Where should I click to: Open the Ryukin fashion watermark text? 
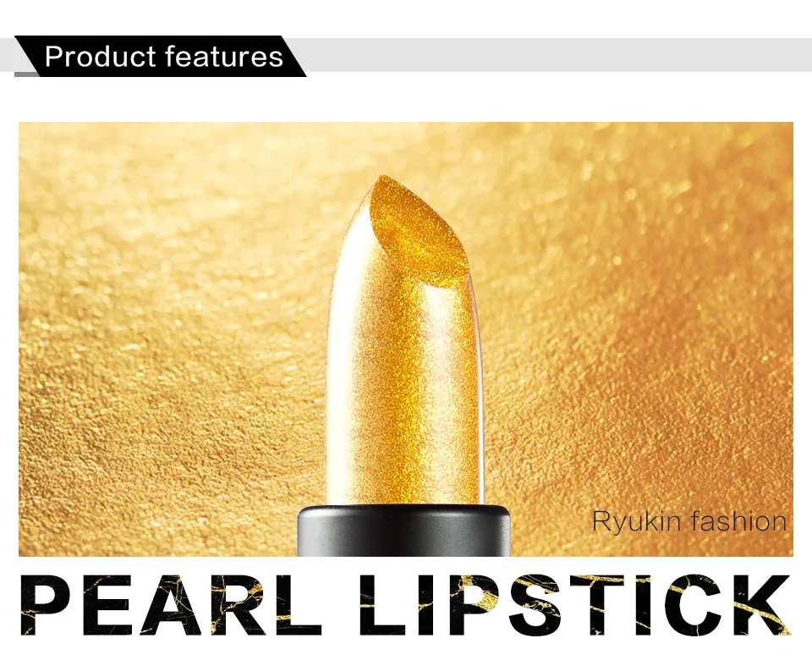(689, 520)
